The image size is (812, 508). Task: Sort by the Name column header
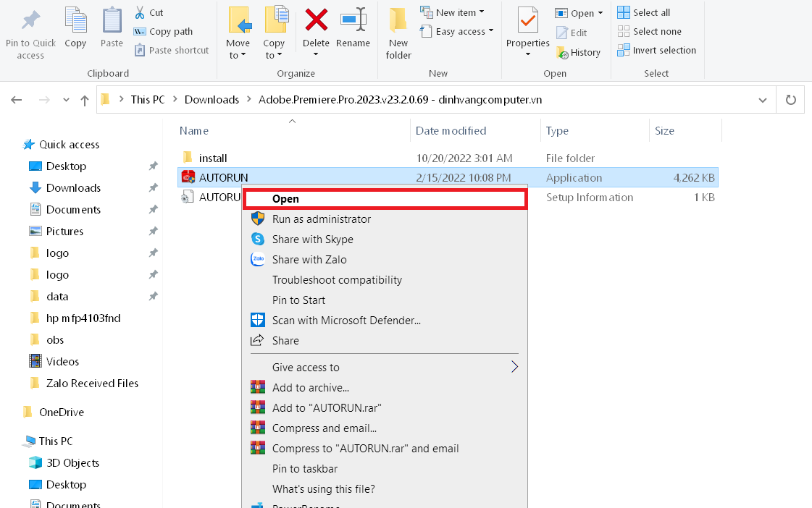click(194, 131)
